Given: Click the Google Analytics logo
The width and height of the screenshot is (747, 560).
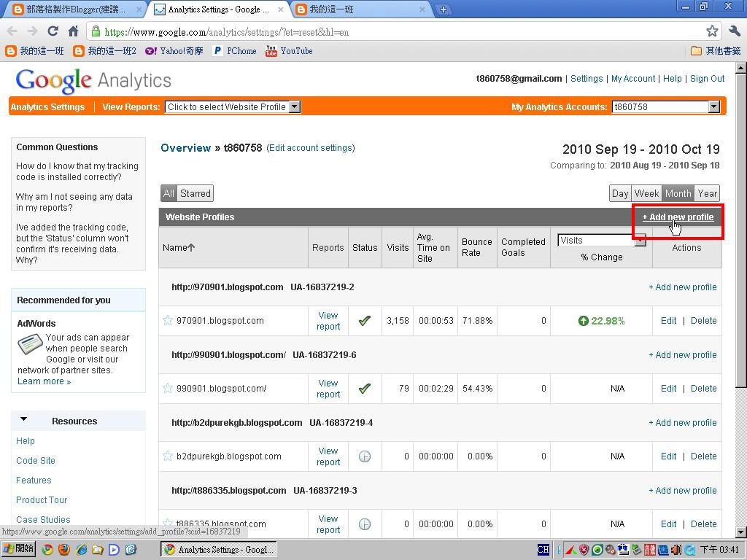Looking at the screenshot, I should pyautogui.click(x=93, y=80).
